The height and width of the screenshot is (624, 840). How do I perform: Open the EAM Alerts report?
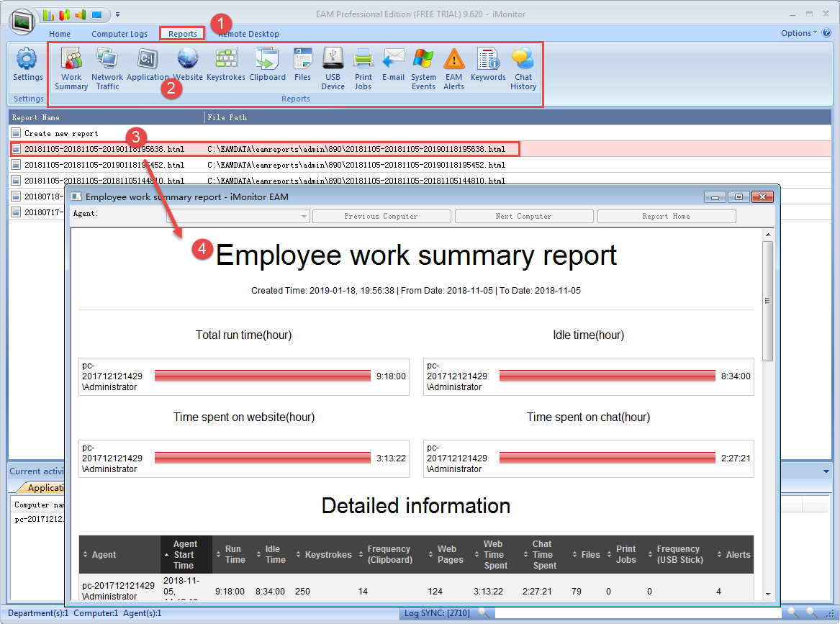point(453,69)
